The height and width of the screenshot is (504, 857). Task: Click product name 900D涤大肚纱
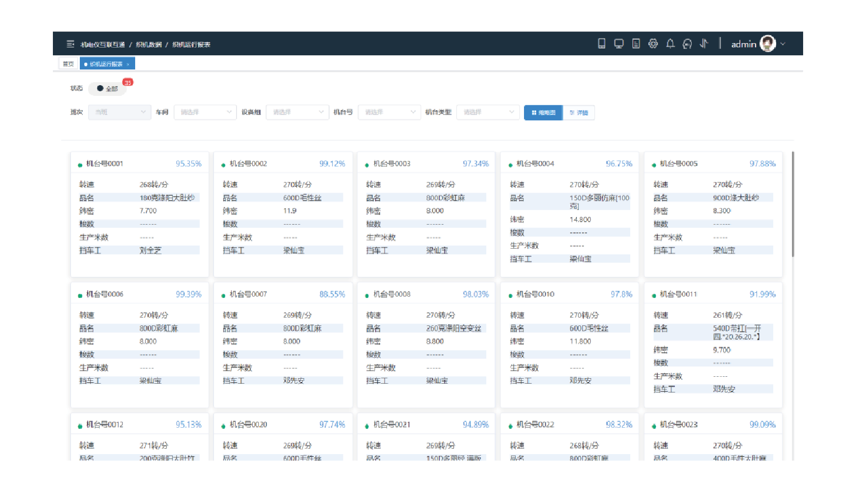(736, 198)
